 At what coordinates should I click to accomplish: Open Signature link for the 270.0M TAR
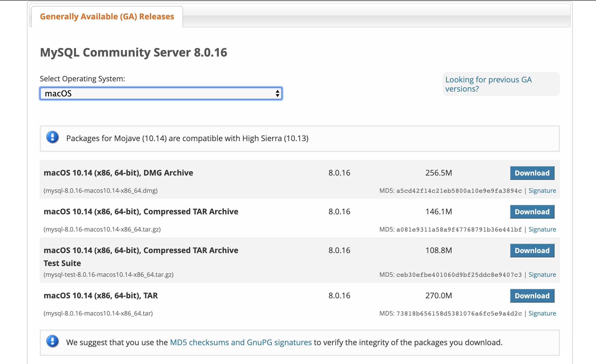542,313
